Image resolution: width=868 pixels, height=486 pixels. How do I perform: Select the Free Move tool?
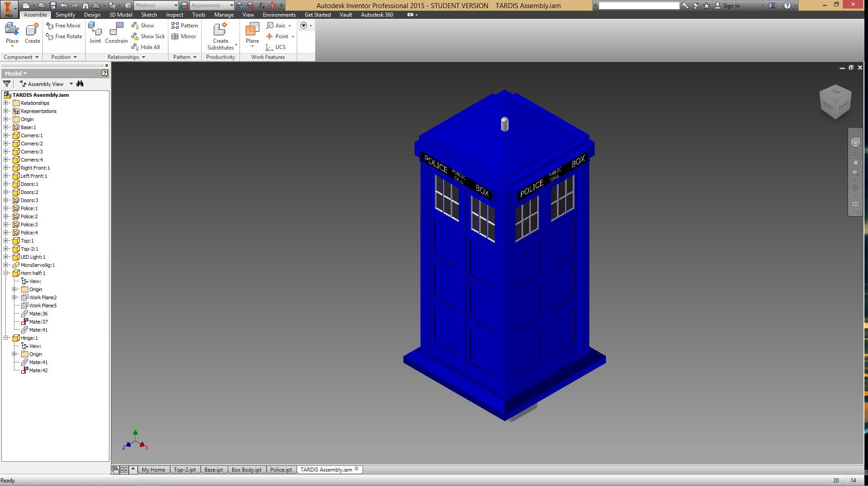coord(63,25)
